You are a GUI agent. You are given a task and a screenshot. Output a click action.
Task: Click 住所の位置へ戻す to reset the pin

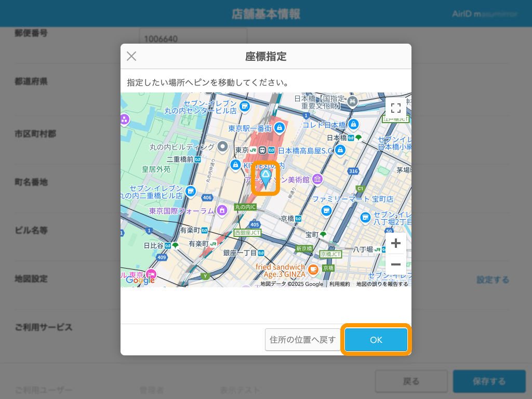[x=303, y=340]
